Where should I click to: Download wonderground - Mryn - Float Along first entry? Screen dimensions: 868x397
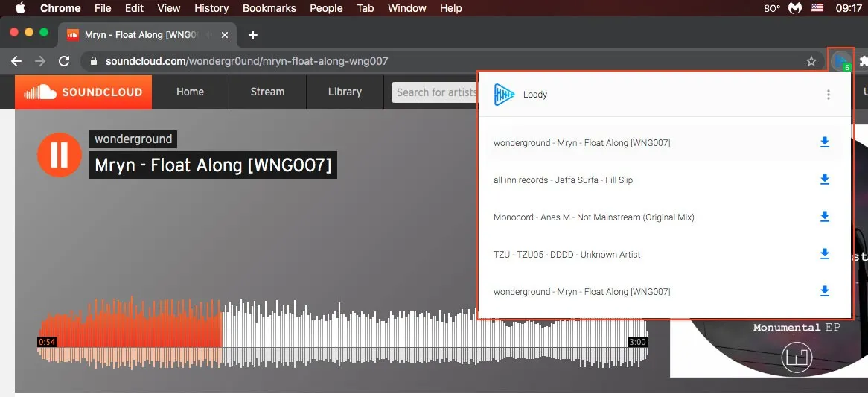[x=824, y=143]
